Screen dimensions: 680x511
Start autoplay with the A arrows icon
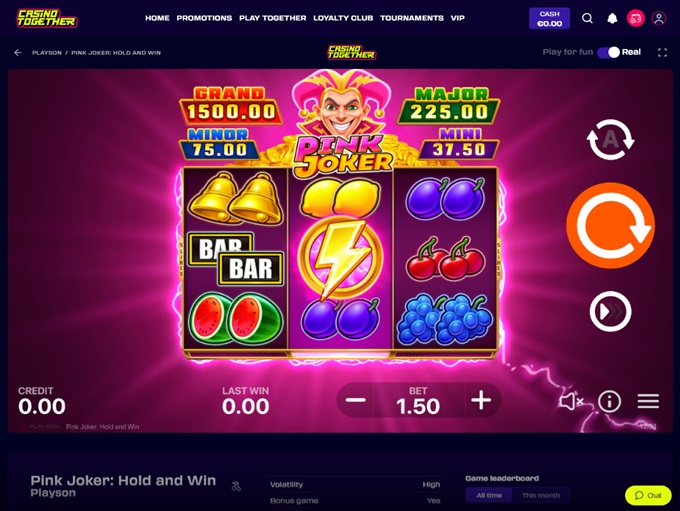coord(610,139)
